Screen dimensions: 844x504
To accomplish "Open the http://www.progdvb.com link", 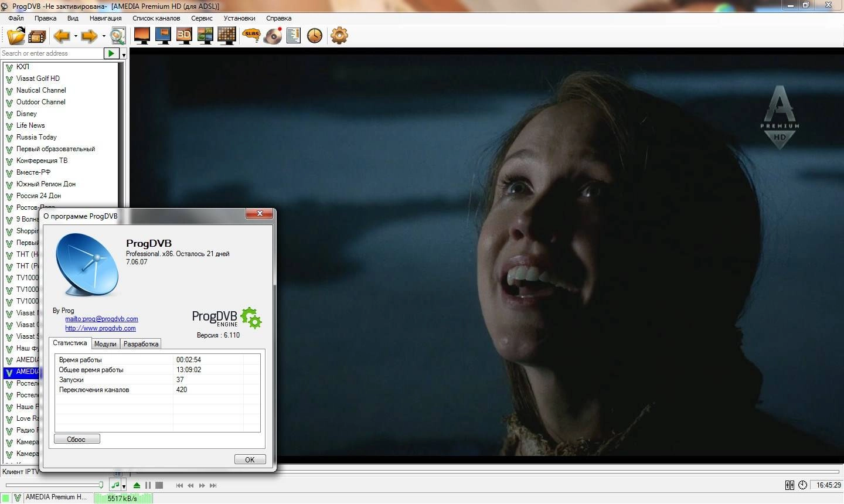I will click(100, 328).
